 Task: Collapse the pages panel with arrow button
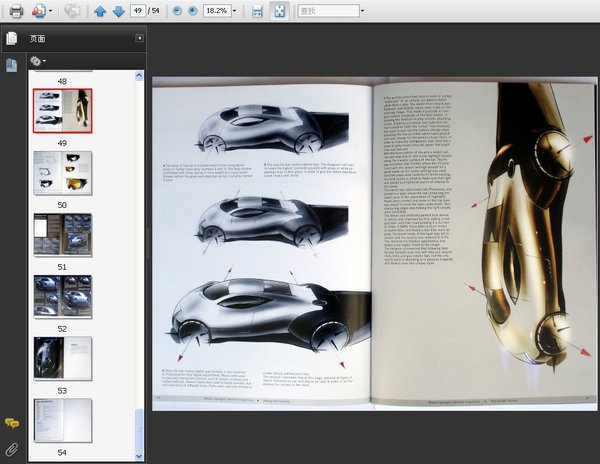(x=139, y=38)
